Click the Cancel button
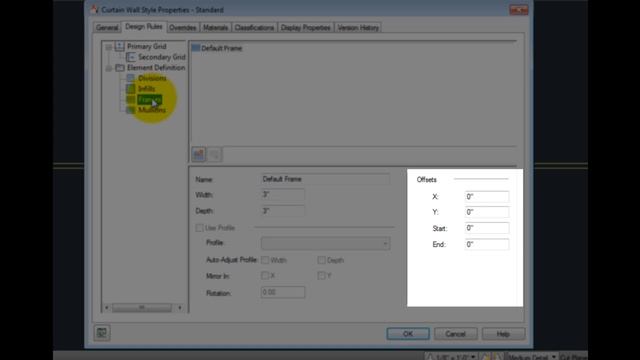This screenshot has width=640, height=360. [x=456, y=333]
